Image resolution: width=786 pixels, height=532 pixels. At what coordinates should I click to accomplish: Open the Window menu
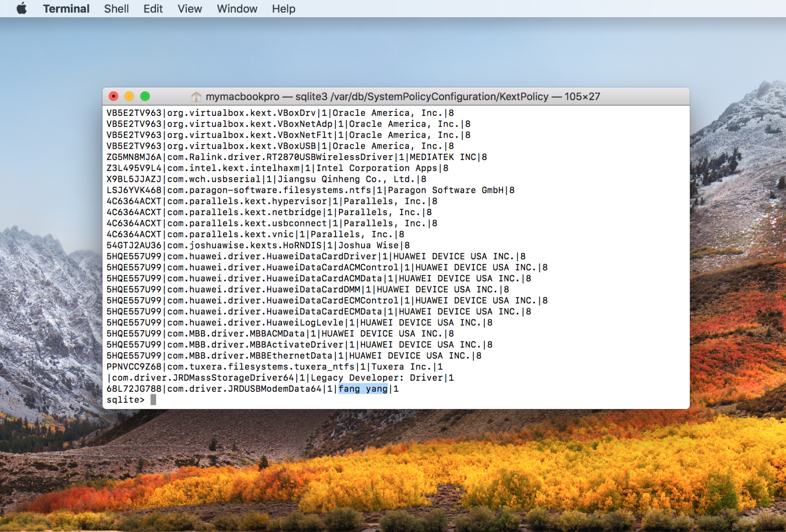237,9
